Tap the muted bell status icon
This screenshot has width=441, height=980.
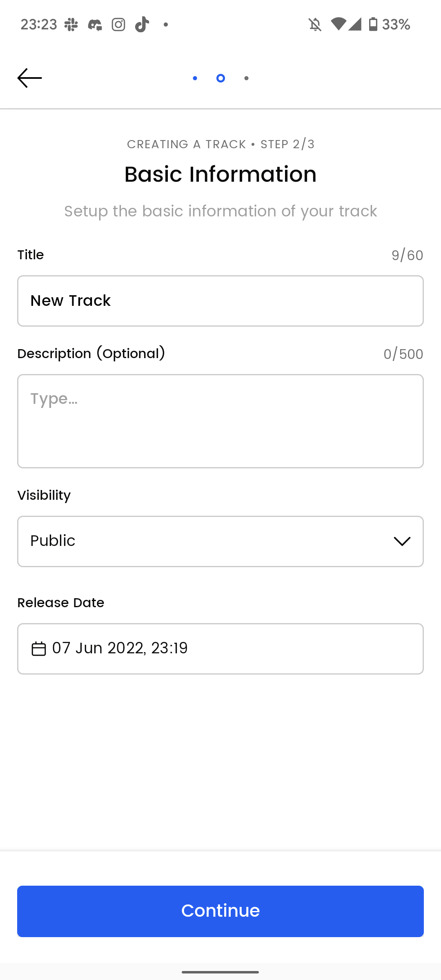(x=315, y=24)
